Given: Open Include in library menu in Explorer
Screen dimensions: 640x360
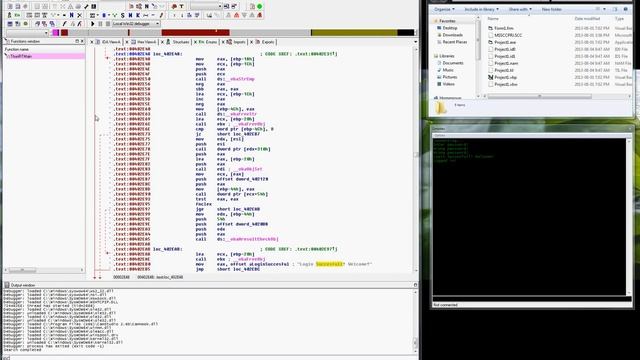Looking at the screenshot, I should (x=481, y=9).
